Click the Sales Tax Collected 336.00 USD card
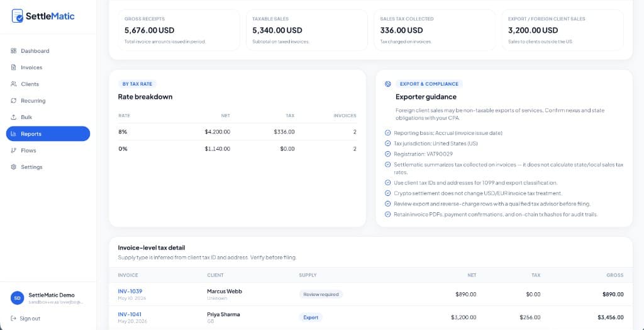 pos(435,30)
